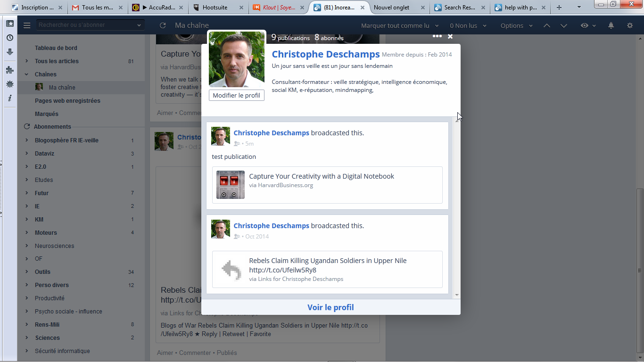Screen dimensions: 644x362
Task: Click the popup scrollbar down arrow
Action: pos(456,295)
